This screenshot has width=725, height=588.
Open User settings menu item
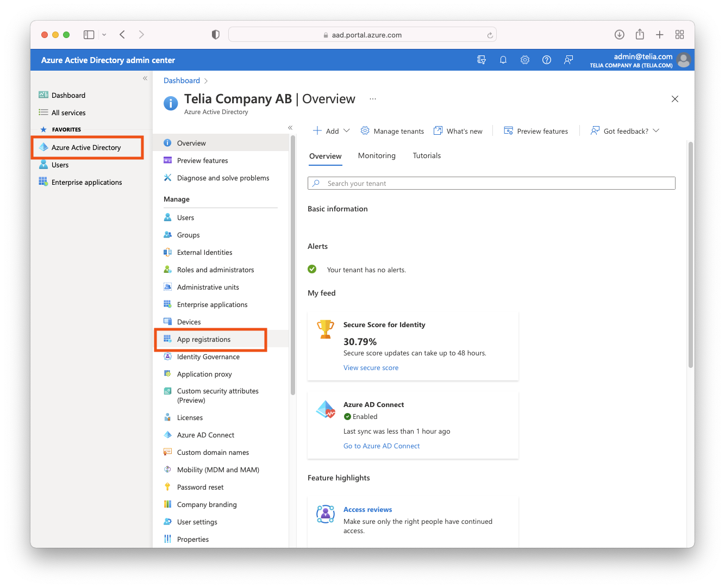pos(221,522)
